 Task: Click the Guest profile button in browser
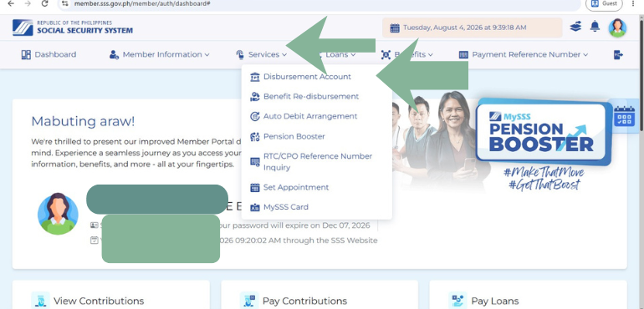(604, 3)
